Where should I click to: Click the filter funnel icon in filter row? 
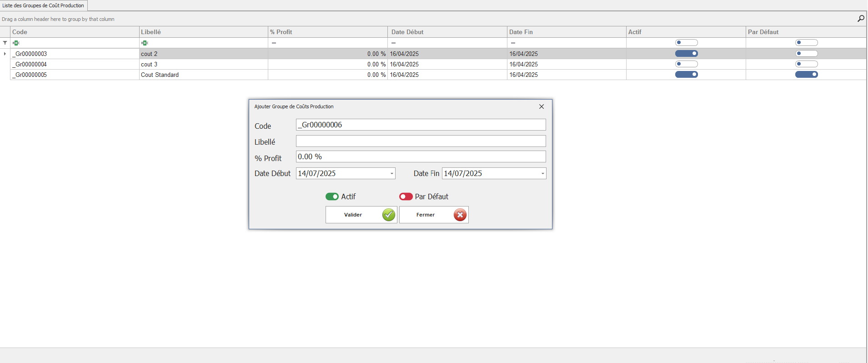pos(5,43)
